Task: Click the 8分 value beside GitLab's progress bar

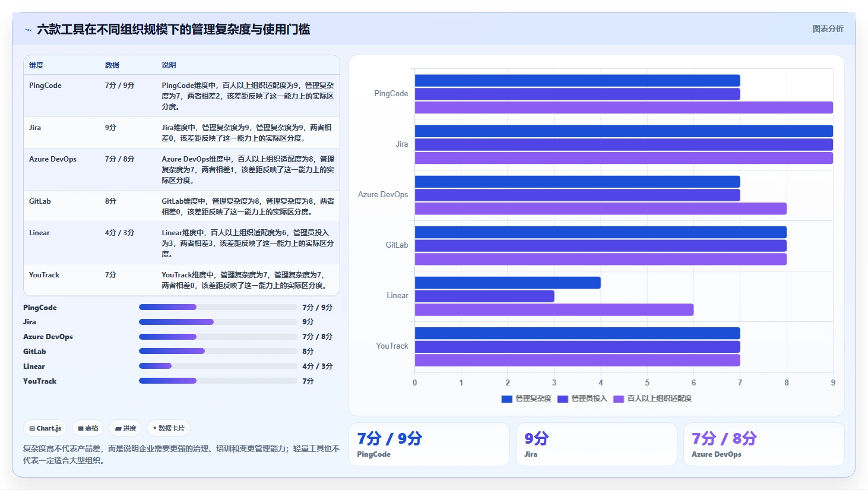Action: tap(308, 352)
